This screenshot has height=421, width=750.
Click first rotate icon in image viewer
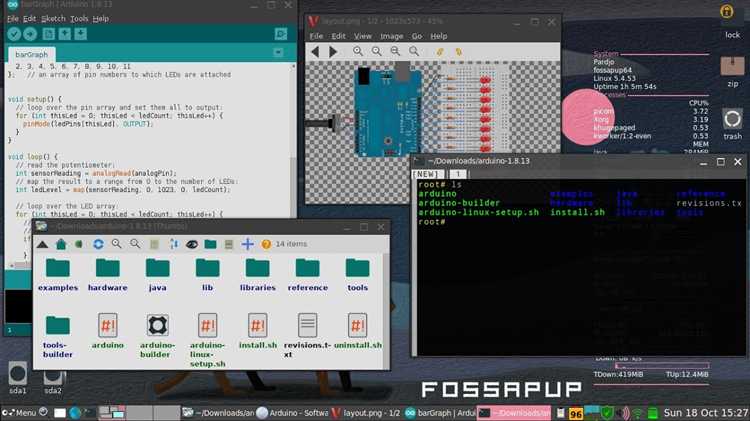440,51
